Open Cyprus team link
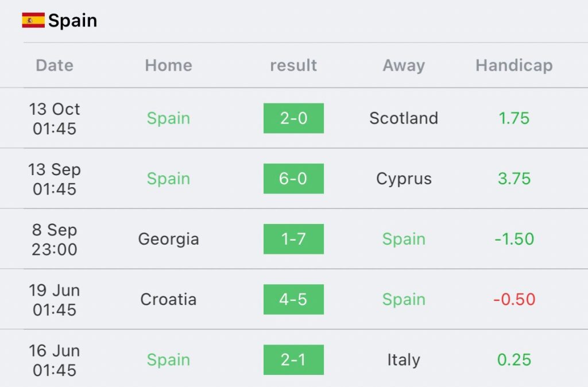 (404, 179)
